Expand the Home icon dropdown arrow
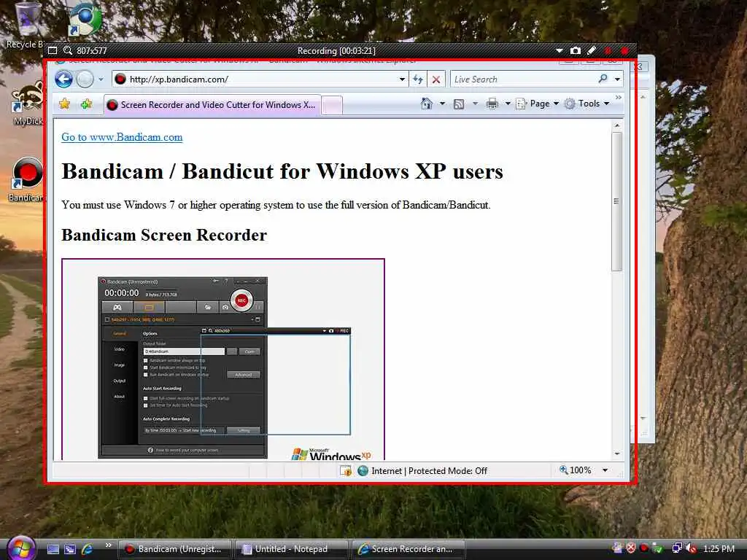The image size is (747, 560). pyautogui.click(x=442, y=104)
